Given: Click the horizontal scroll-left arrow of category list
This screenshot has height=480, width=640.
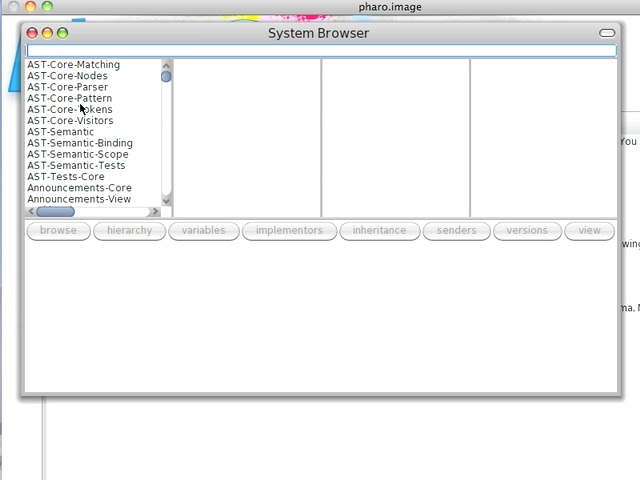Looking at the screenshot, I should tap(31, 211).
